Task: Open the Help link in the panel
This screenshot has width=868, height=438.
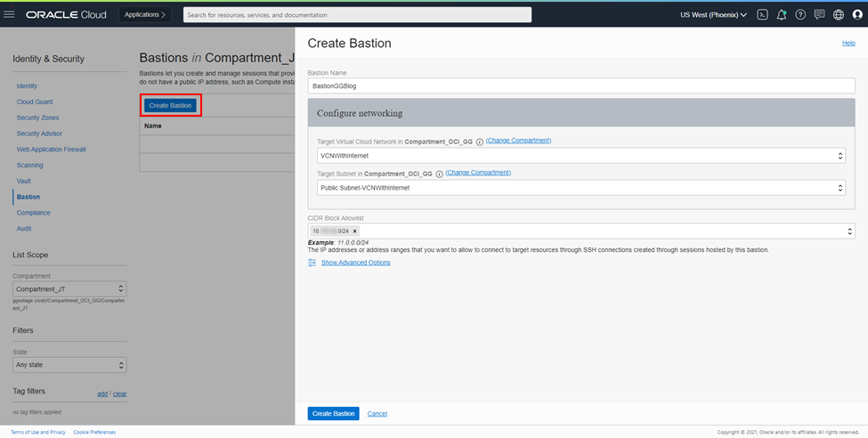Action: click(848, 44)
